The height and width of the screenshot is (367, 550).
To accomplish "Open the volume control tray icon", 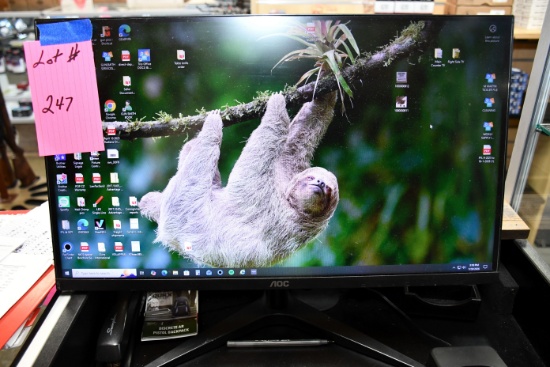I will [464, 267].
